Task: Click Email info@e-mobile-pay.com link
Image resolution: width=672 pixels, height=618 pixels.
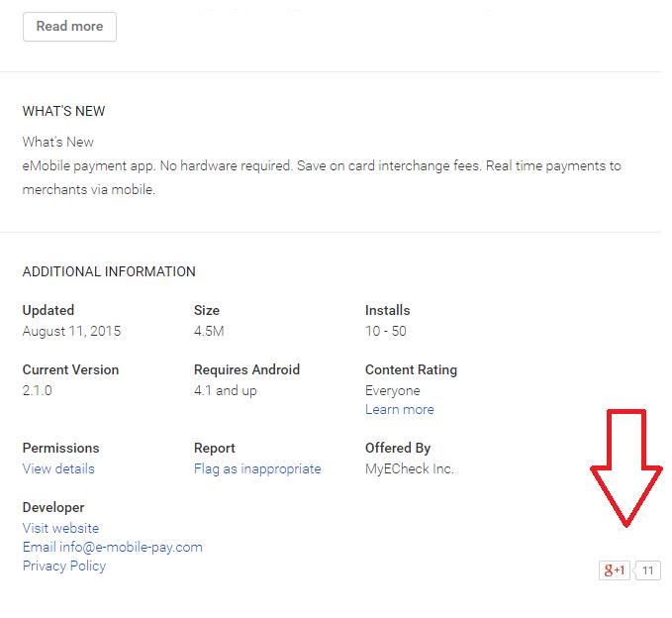Action: (x=112, y=548)
